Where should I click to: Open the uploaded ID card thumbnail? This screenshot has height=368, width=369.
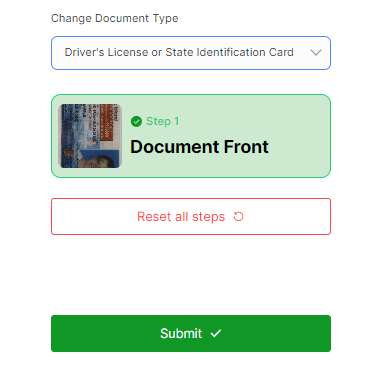coord(90,136)
